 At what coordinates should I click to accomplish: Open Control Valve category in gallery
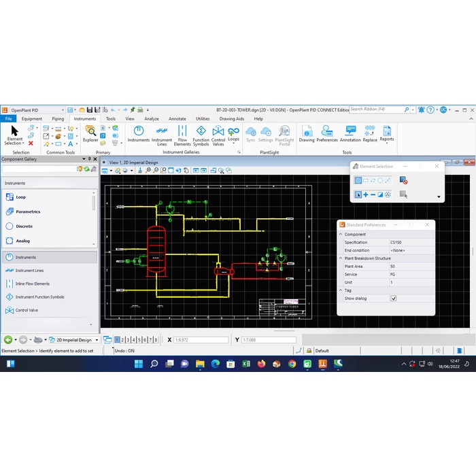click(x=50, y=310)
